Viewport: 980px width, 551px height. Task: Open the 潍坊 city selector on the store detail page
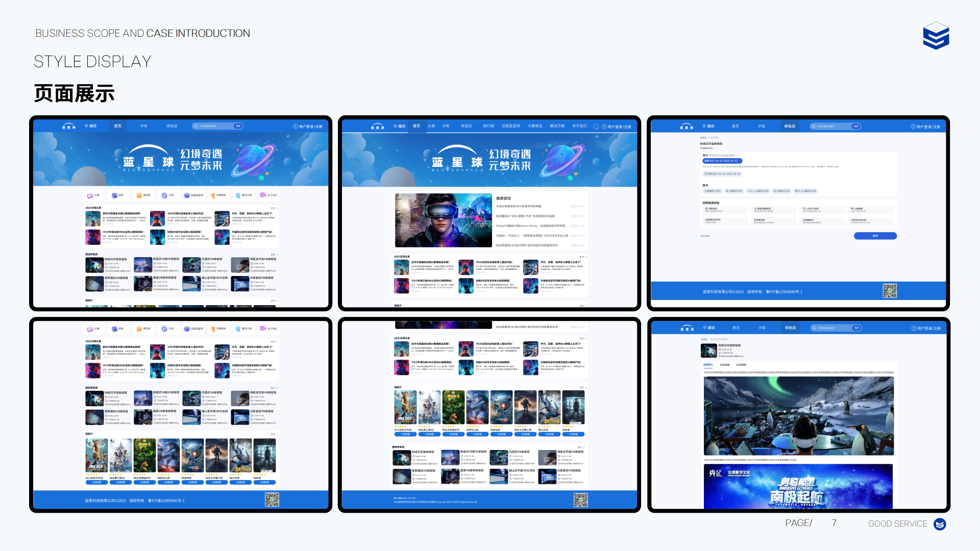(x=709, y=328)
